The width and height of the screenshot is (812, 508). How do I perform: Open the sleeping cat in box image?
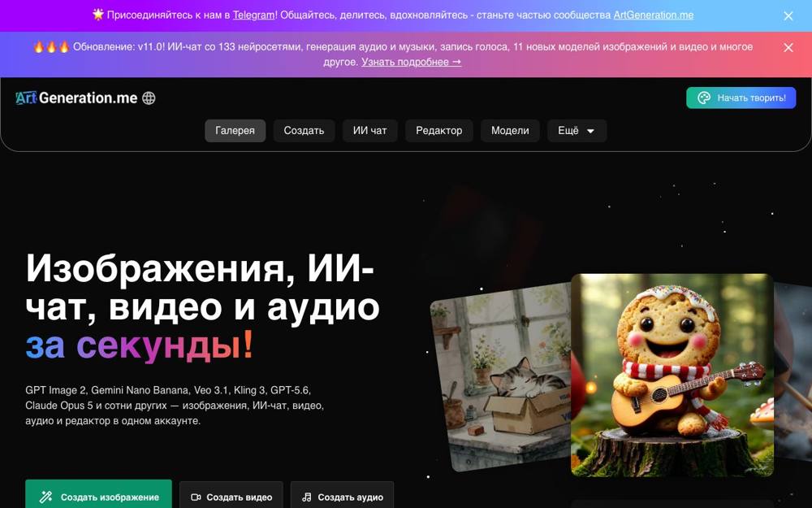tap(500, 379)
